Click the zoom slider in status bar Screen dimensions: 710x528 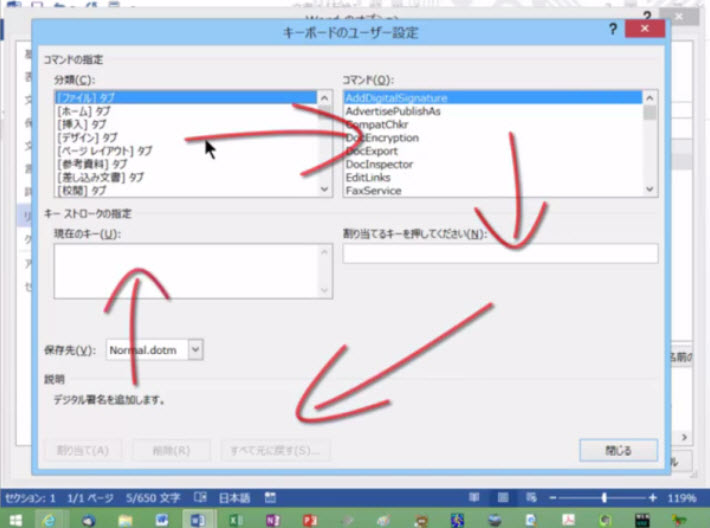click(603, 497)
